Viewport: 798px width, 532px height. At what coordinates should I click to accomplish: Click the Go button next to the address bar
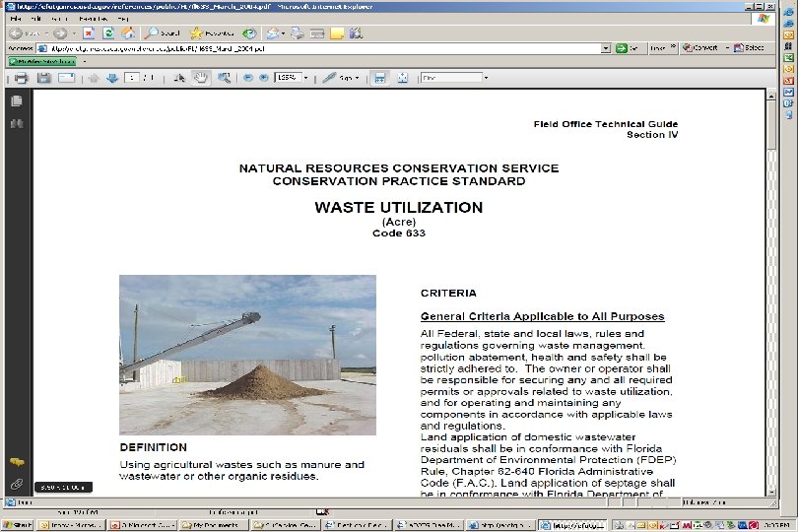[627, 48]
